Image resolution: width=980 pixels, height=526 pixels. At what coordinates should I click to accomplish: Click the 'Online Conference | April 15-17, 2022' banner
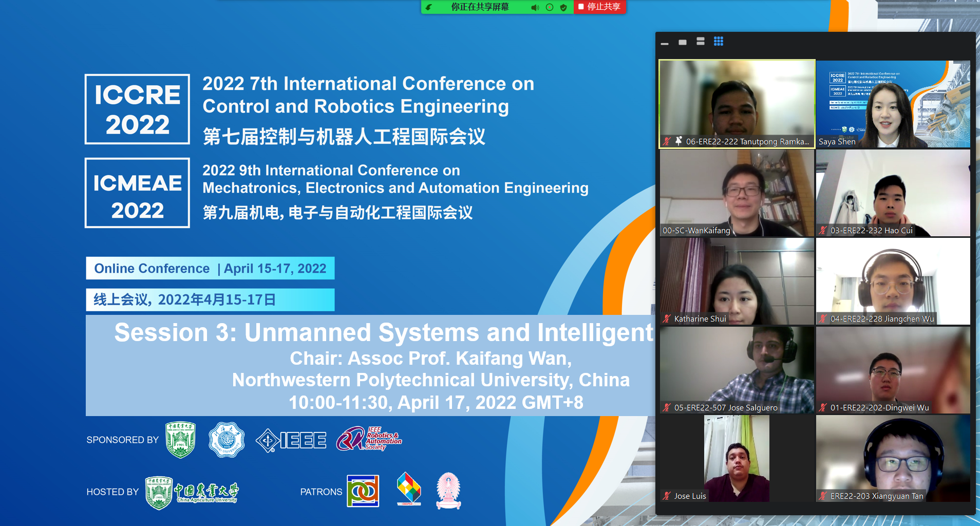(x=210, y=268)
